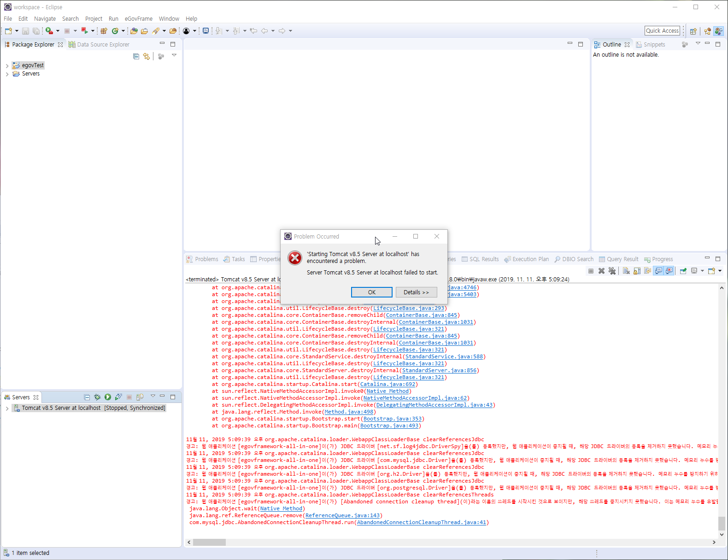Select the eGovFrame perspective button
Image resolution: width=728 pixels, height=560 pixels.
coord(718,31)
